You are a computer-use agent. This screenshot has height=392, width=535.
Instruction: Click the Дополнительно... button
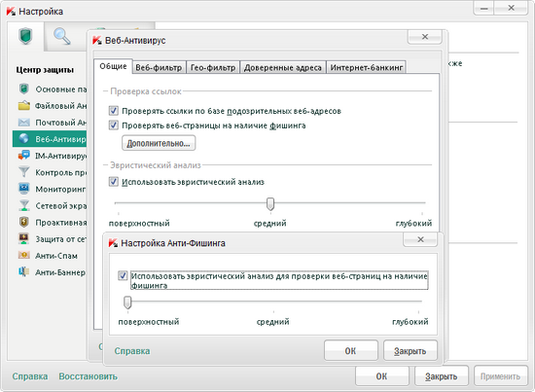[x=159, y=143]
